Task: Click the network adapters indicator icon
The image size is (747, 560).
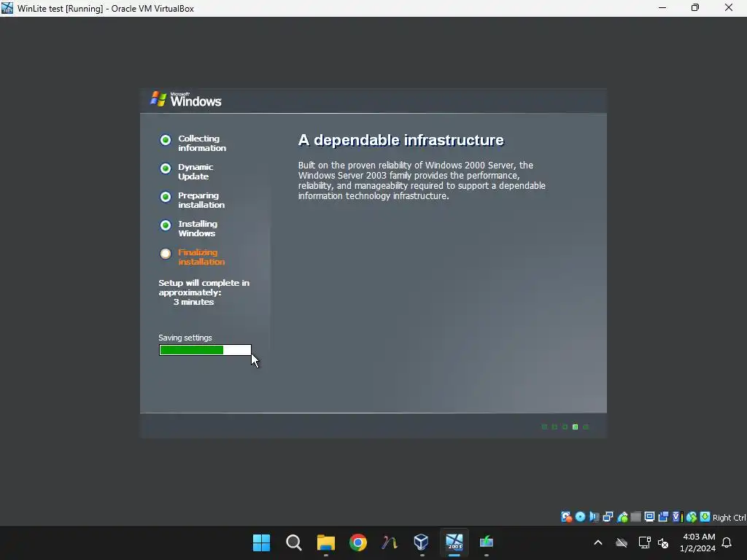Action: pos(608,517)
